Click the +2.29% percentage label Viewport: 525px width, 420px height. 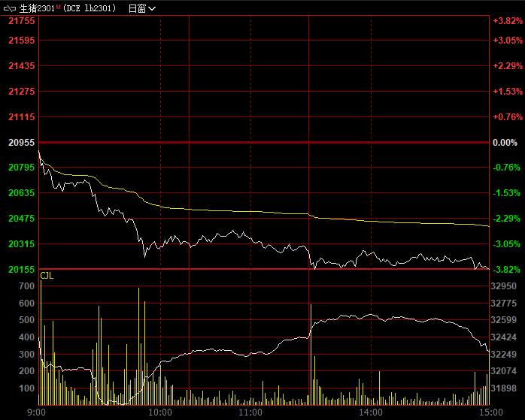[x=508, y=66]
